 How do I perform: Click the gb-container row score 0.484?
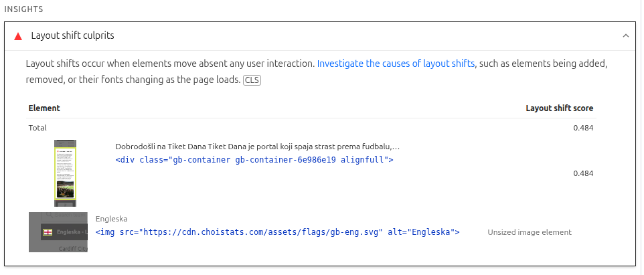tap(583, 173)
